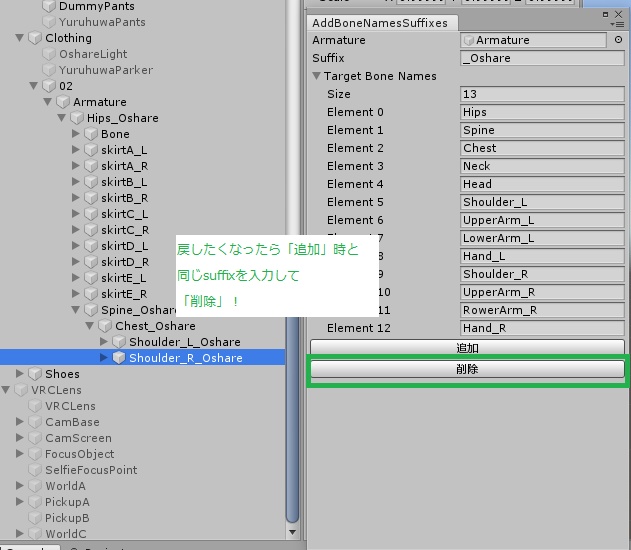Image resolution: width=631 pixels, height=550 pixels.
Task: Click the Armature object field
Action: coord(533,40)
